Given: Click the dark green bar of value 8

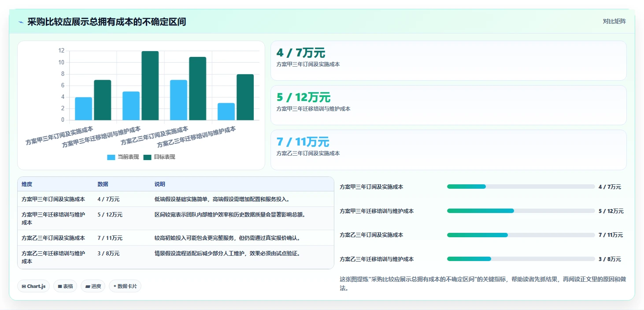Looking at the screenshot, I should pyautogui.click(x=245, y=97).
